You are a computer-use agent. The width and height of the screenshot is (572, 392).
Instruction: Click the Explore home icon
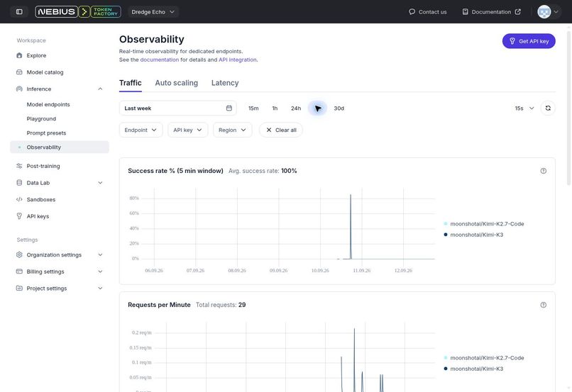tap(19, 55)
